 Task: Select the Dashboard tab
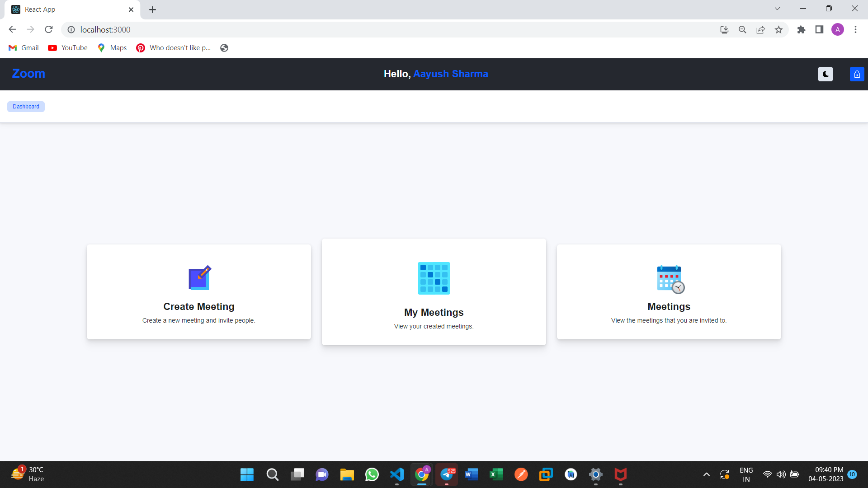(x=26, y=106)
